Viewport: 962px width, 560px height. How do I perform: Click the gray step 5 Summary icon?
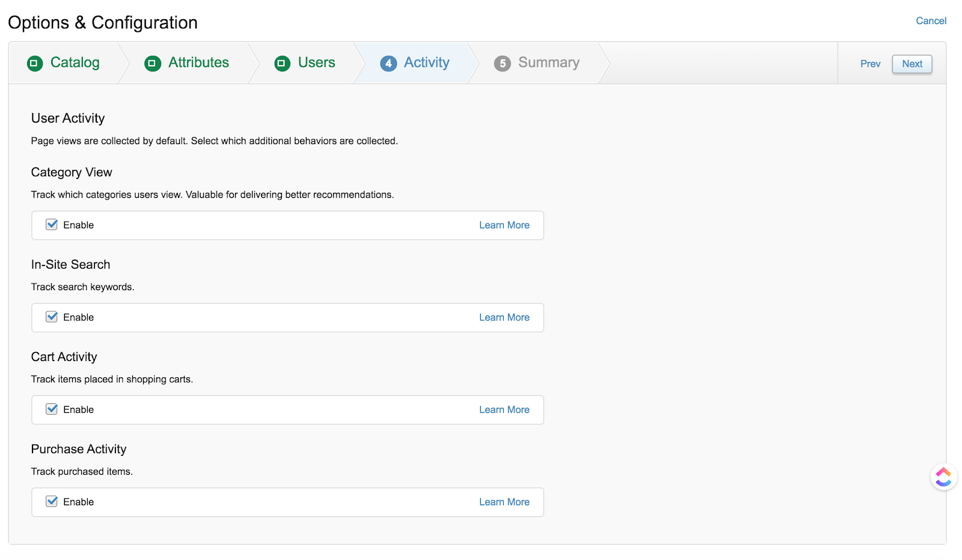[x=503, y=63]
